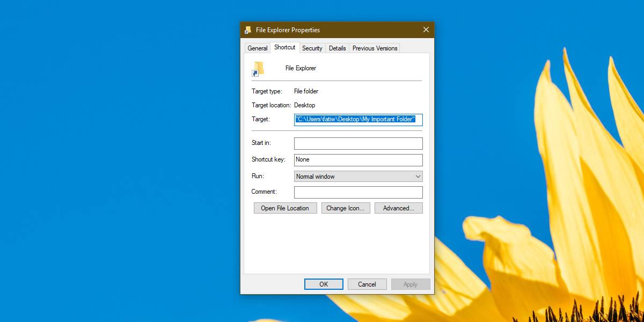Expand the Run dropdown arrow
The width and height of the screenshot is (644, 322).
[418, 176]
